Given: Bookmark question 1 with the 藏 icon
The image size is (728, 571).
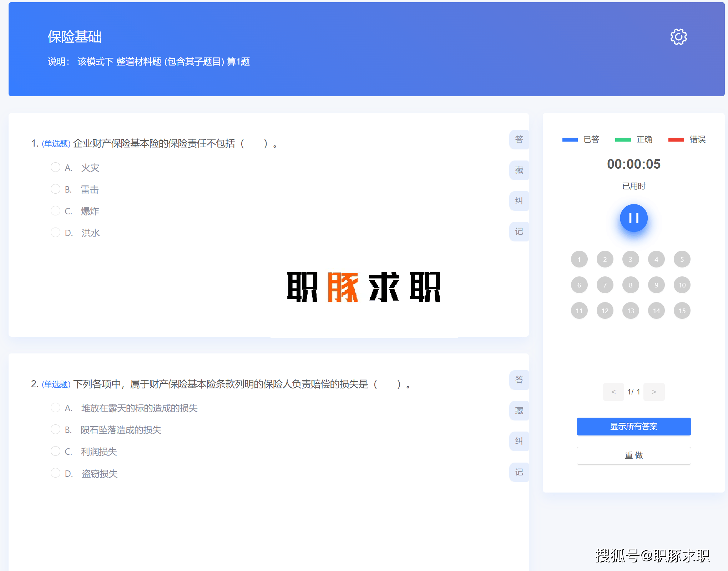Looking at the screenshot, I should (x=519, y=170).
